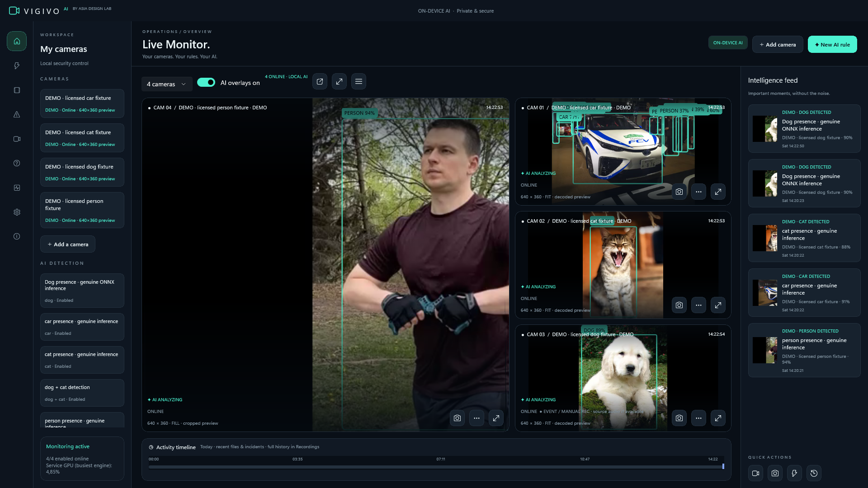Open the Home dashboard sidebar icon
The height and width of the screenshot is (488, 868).
click(17, 41)
